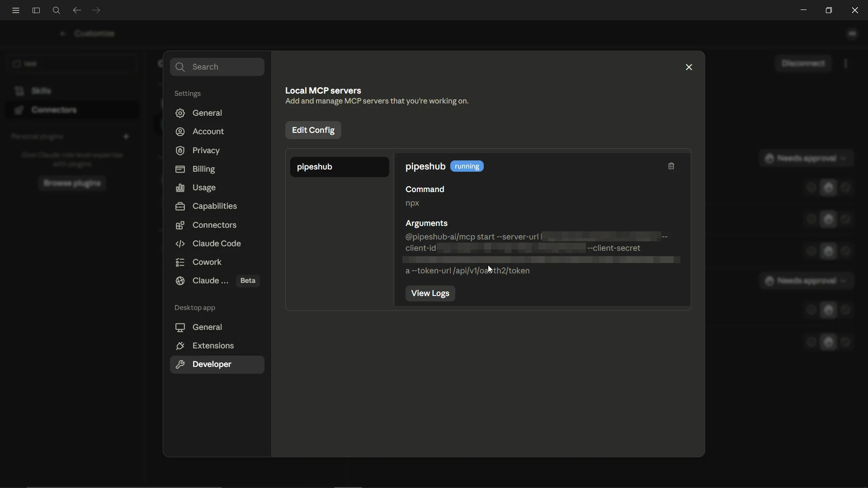Go forward with the right arrow

[96, 10]
